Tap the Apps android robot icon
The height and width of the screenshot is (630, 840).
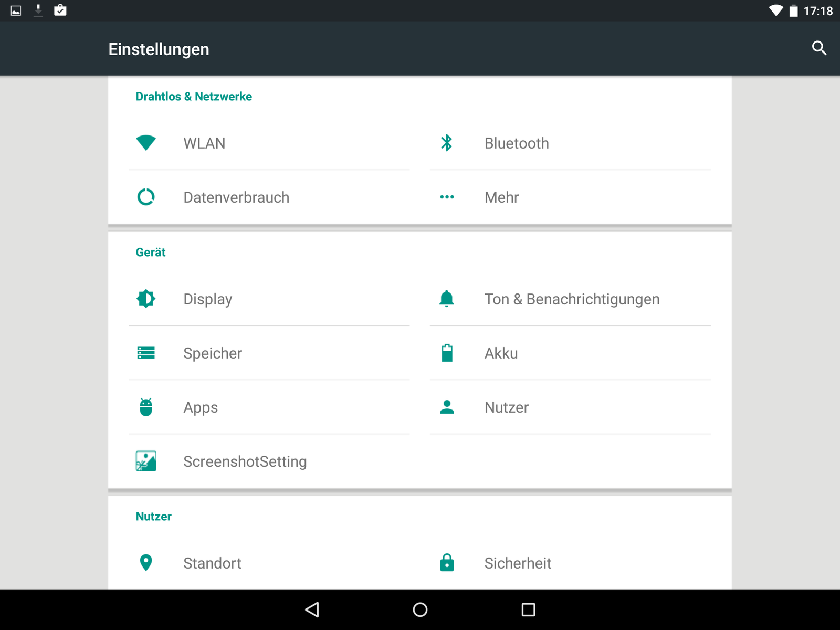146,407
